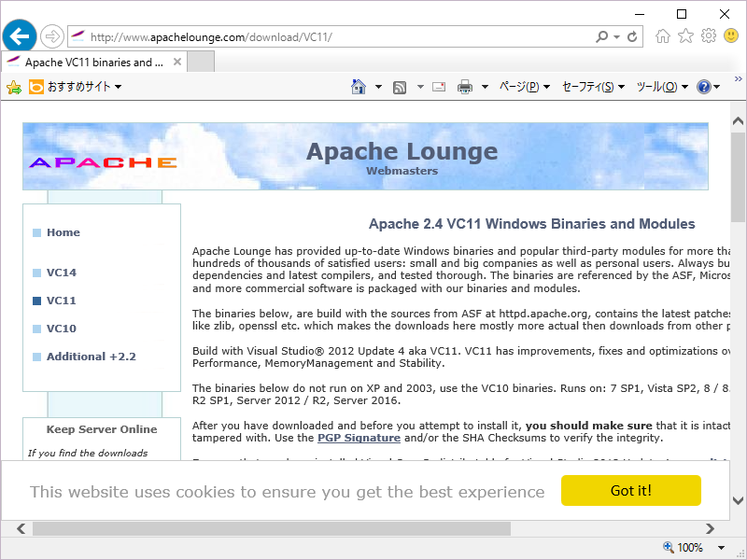Screen dimensions: 747x560
Task: Click the yellow smiley feedback icon
Action: pyautogui.click(x=731, y=35)
